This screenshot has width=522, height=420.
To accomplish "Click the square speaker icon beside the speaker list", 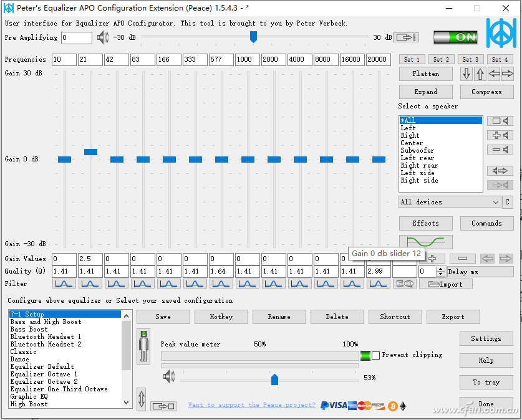I will (x=500, y=121).
